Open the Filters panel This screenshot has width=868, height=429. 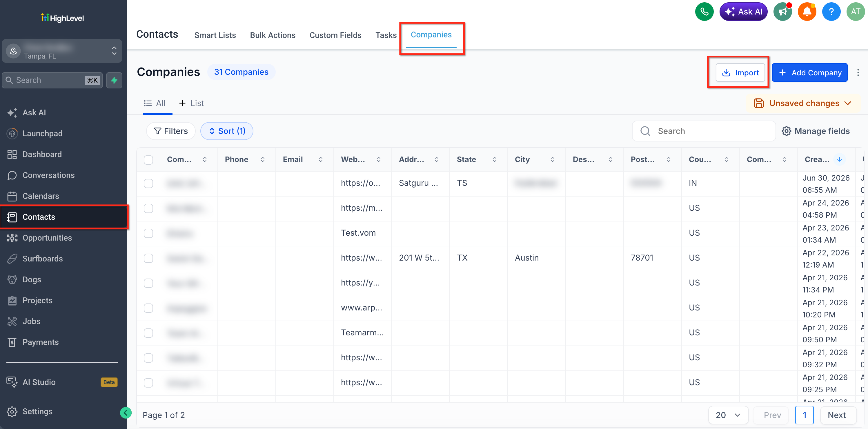click(x=171, y=131)
